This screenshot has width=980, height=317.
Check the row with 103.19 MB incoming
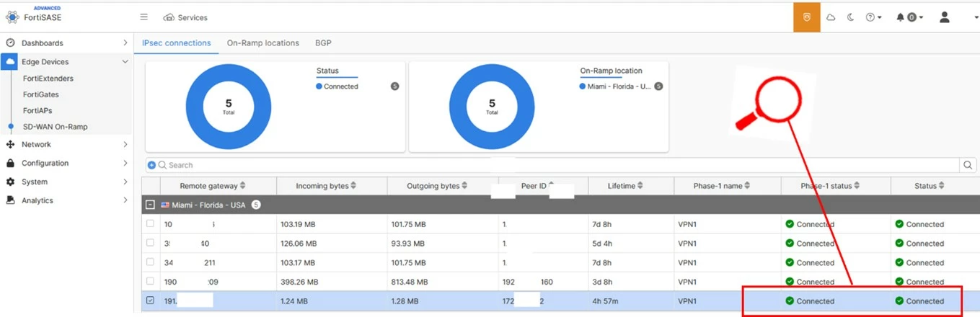click(x=150, y=223)
